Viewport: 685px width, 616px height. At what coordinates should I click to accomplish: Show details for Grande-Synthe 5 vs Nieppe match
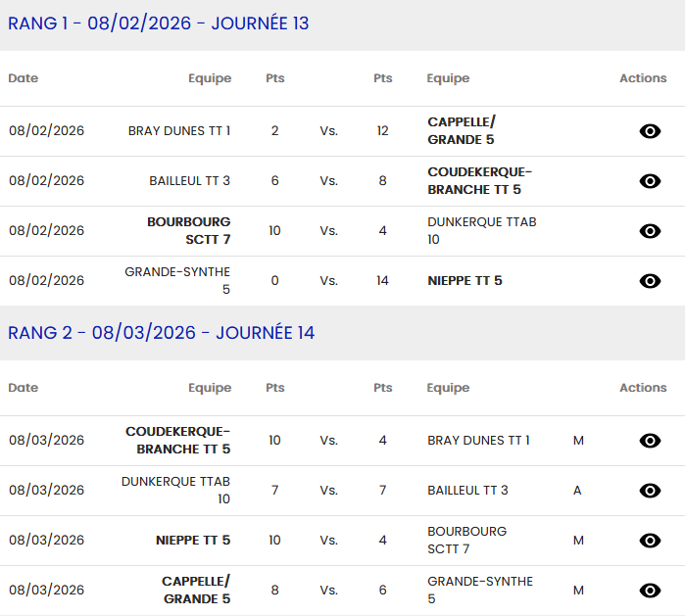(x=649, y=281)
